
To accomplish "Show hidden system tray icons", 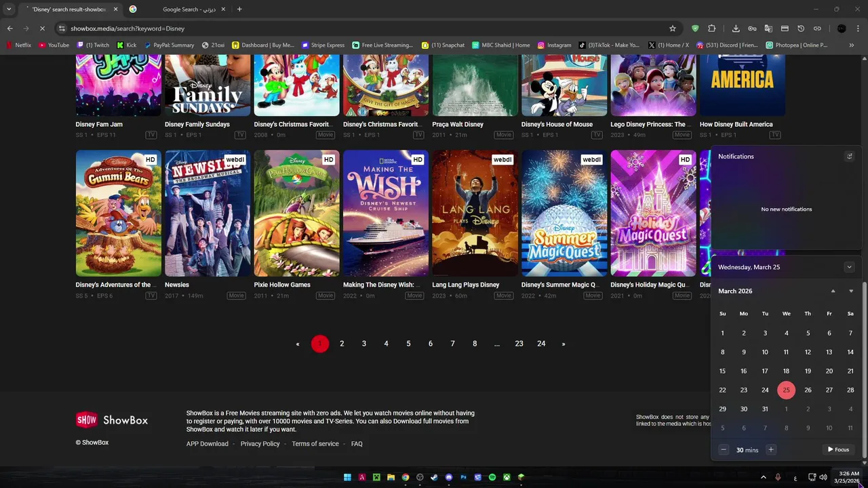I will pos(763,477).
